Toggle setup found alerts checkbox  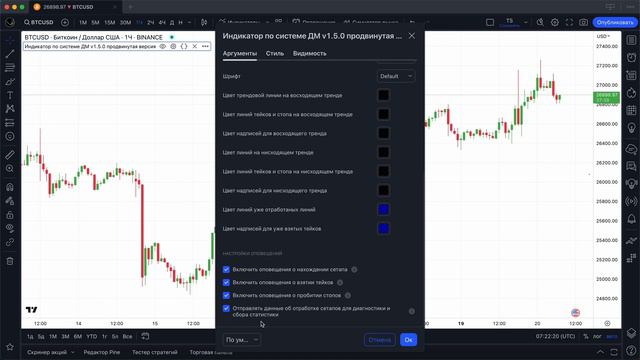226,269
